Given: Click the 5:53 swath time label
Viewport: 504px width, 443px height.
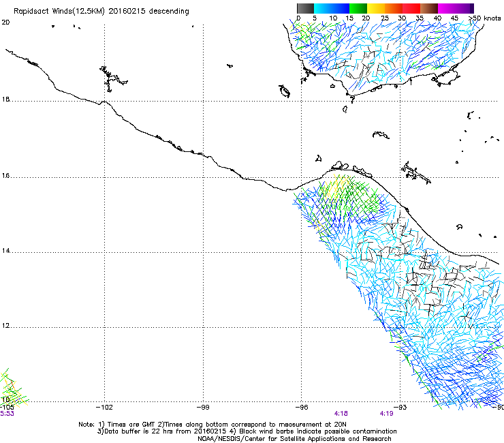Looking at the screenshot, I should point(7,414).
